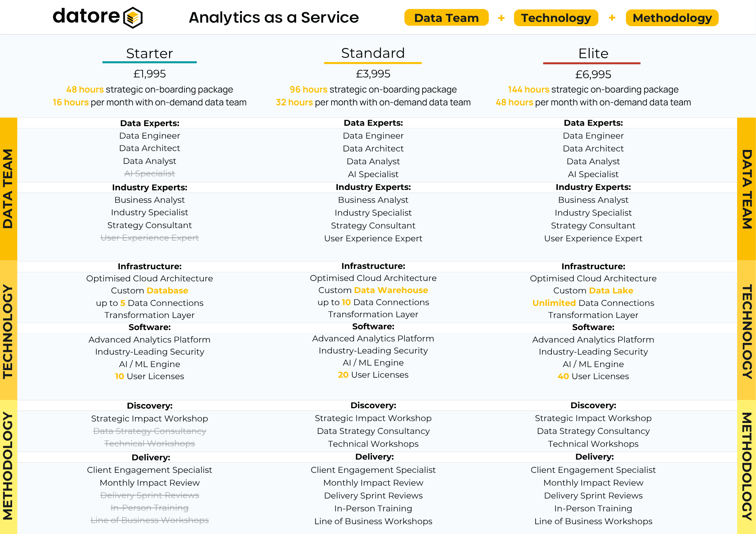Click the Elite price £6,995
Image resolution: width=756 pixels, height=534 pixels.
pyautogui.click(x=593, y=74)
